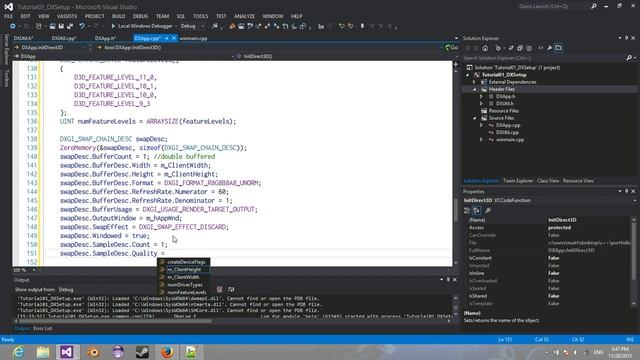
Task: Open the Quick Launch search box
Action: (x=553, y=7)
